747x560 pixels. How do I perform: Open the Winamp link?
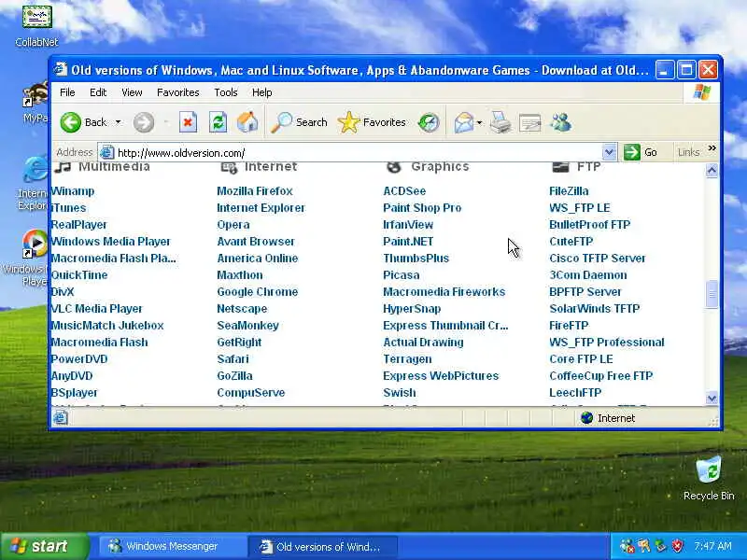click(x=73, y=191)
